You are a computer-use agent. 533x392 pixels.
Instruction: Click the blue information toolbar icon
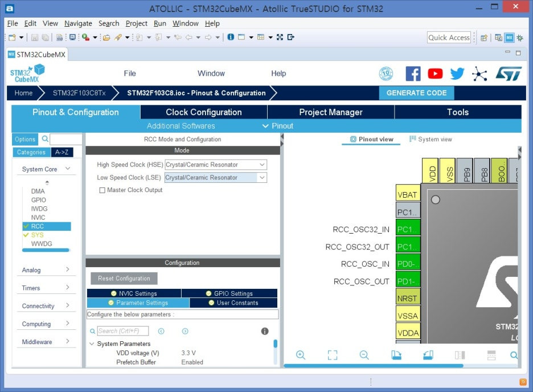[x=231, y=36]
